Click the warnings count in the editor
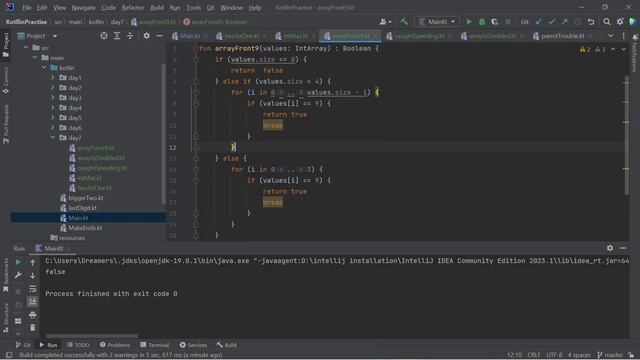Viewport: 640px width, 360px height. click(585, 49)
